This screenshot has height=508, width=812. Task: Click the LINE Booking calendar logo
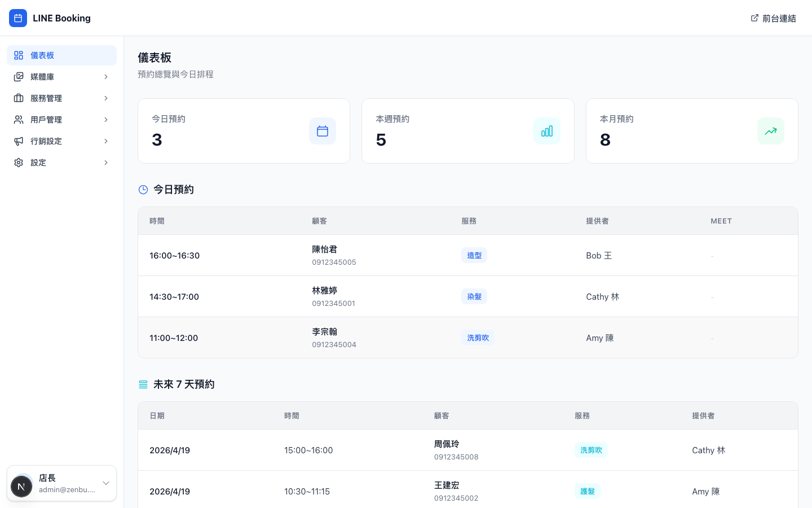click(18, 18)
